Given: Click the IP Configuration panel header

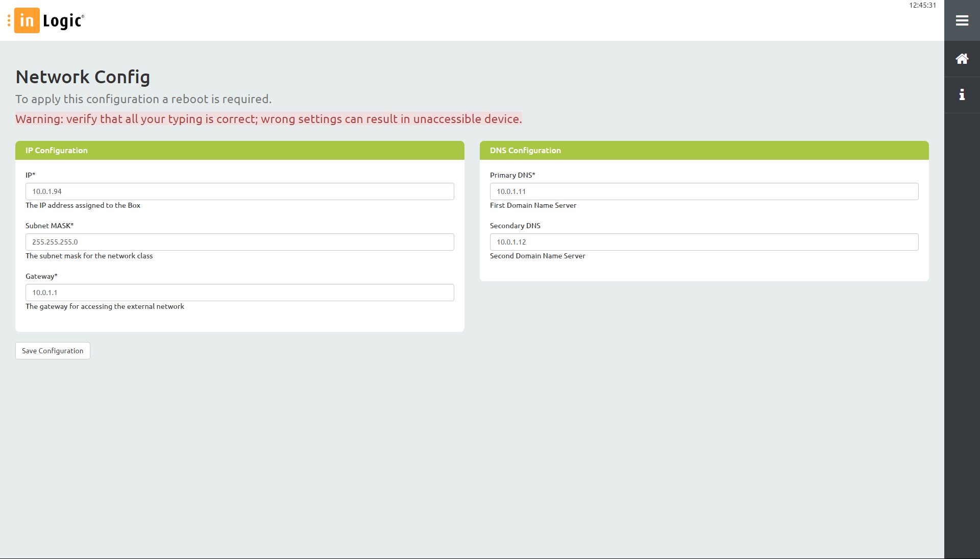Looking at the screenshot, I should click(x=239, y=151).
